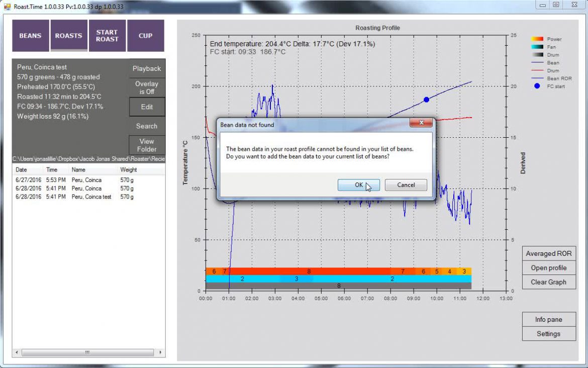The width and height of the screenshot is (588, 368).
Task: Close the Bean data not found dialog
Action: click(x=421, y=123)
